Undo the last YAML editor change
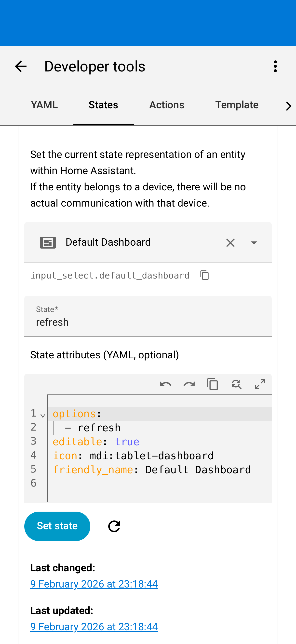 click(x=166, y=384)
